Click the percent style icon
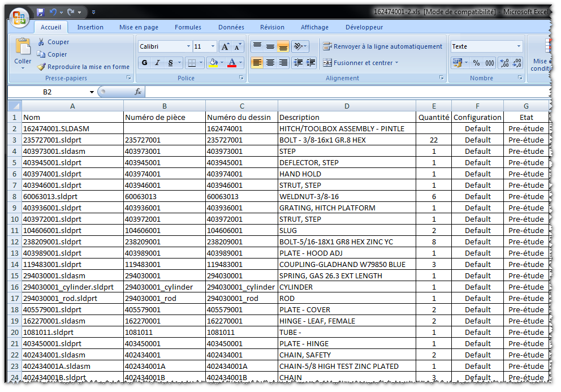This screenshot has height=392, width=561. pos(476,63)
